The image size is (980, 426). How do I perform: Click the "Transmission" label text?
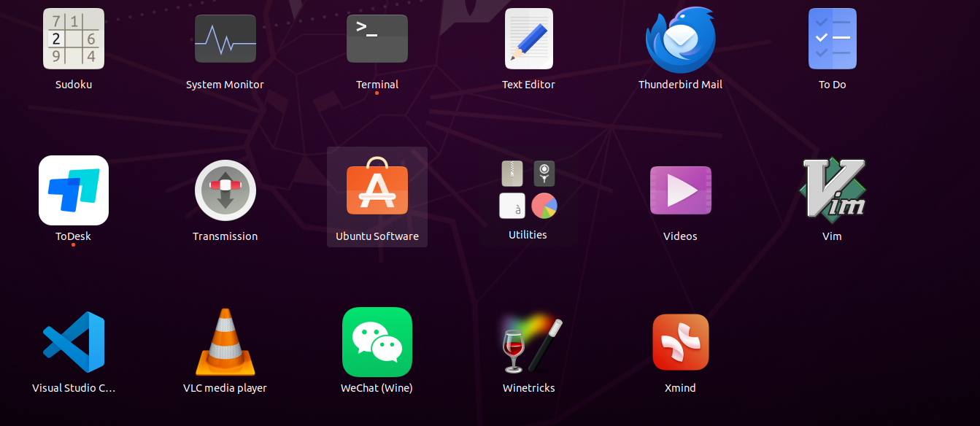[x=225, y=236]
